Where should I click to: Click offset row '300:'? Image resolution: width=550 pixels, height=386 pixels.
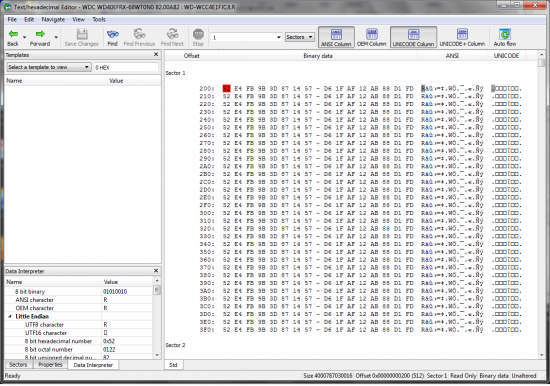coord(207,213)
